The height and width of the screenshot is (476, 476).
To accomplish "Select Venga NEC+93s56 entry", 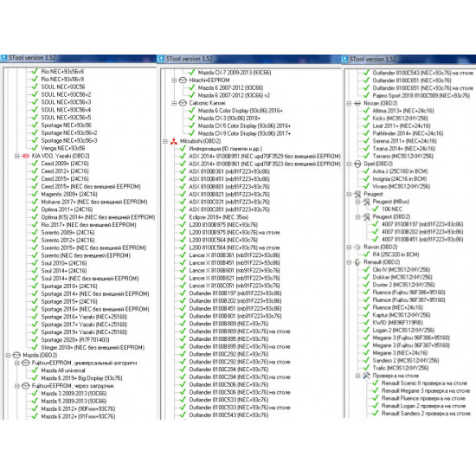I will (x=63, y=148).
